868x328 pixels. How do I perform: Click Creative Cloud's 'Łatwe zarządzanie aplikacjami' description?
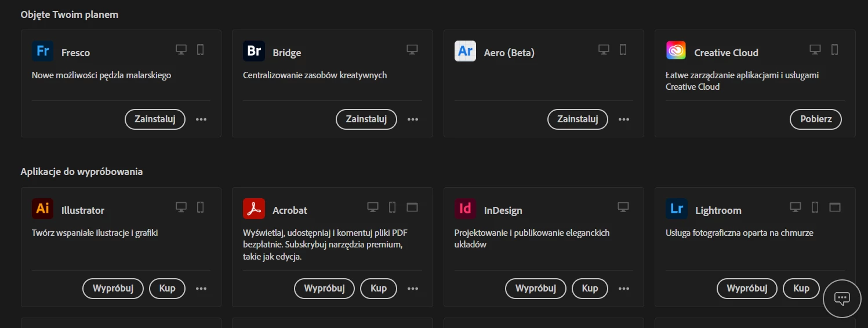(742, 81)
